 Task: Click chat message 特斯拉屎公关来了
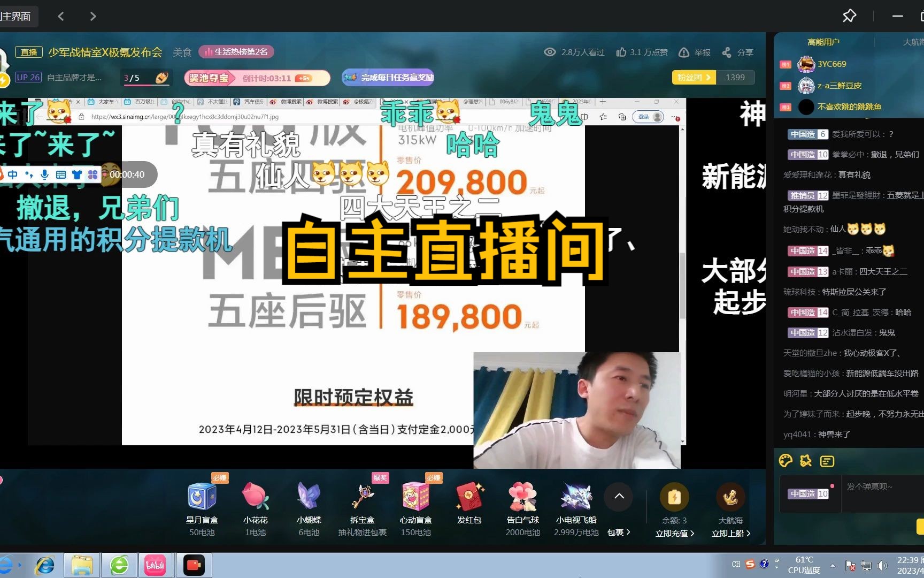point(854,292)
